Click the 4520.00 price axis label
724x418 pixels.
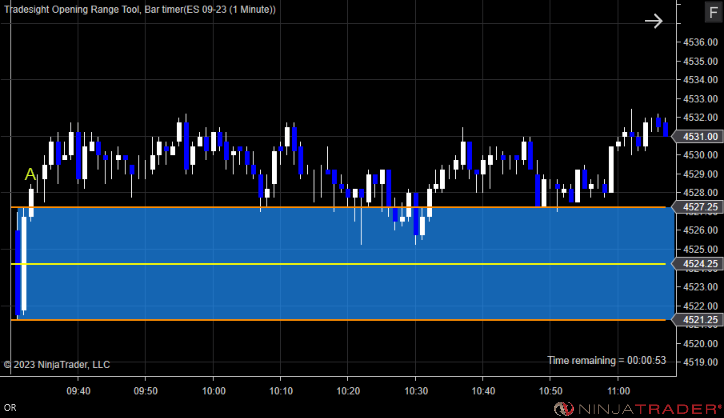700,344
